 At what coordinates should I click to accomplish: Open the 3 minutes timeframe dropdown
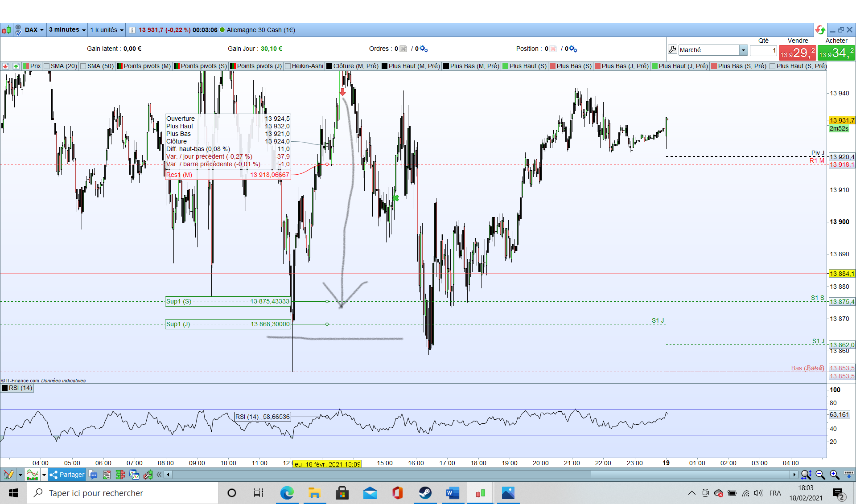click(67, 30)
